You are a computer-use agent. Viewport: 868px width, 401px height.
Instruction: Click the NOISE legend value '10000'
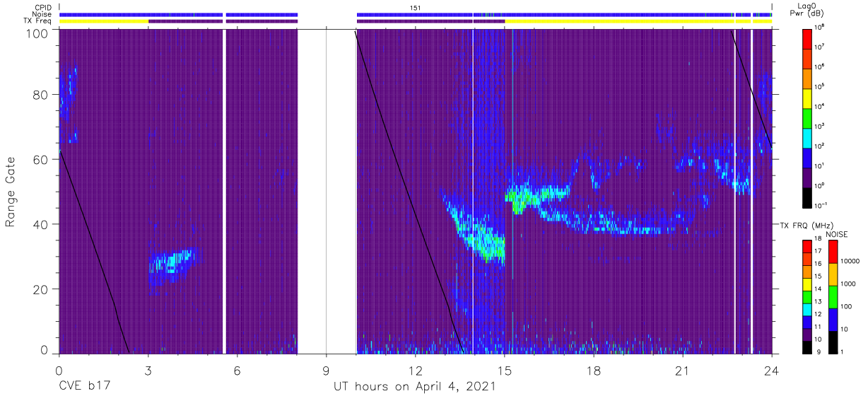click(851, 262)
